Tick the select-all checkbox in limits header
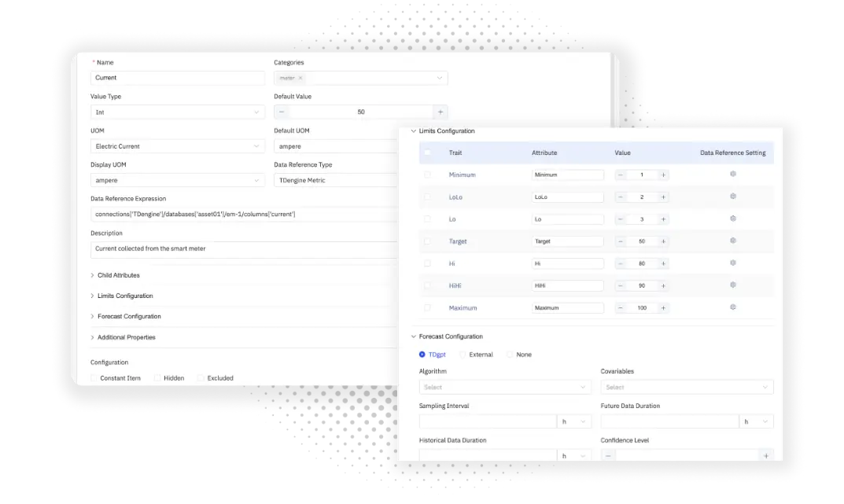Image resolution: width=844 pixels, height=504 pixels. [427, 153]
